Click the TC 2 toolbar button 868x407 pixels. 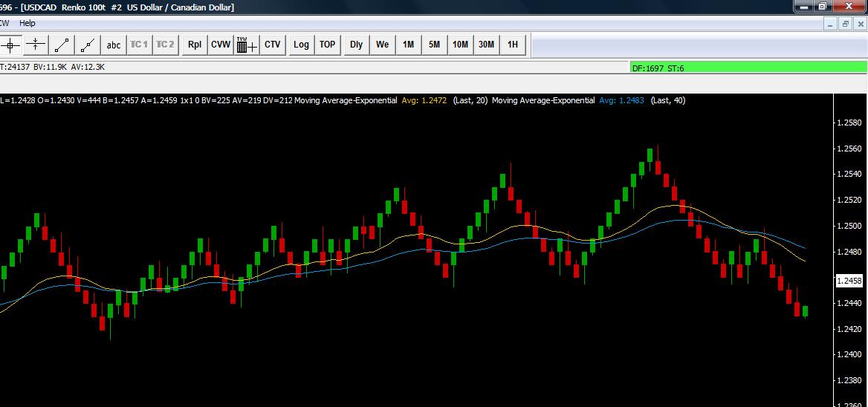(x=165, y=45)
